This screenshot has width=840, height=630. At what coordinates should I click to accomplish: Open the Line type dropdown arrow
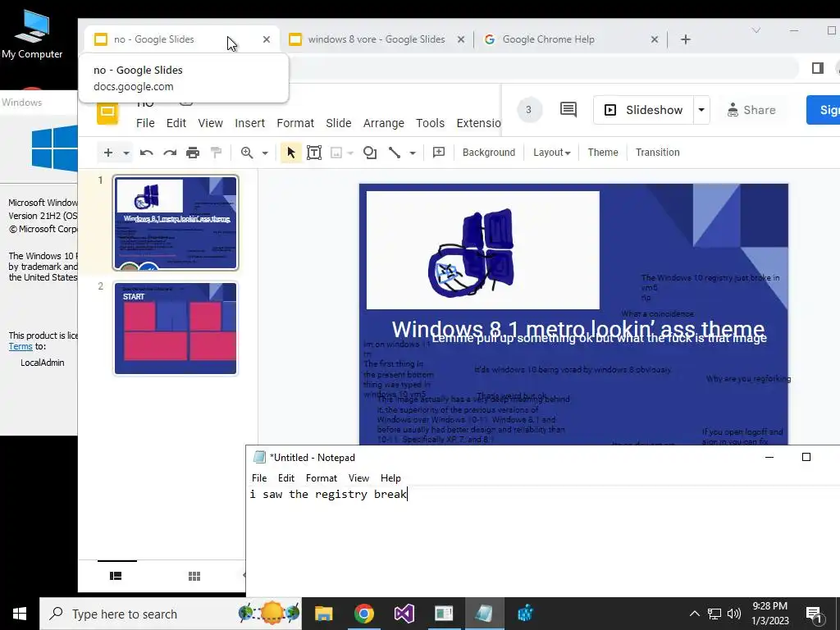tap(413, 153)
